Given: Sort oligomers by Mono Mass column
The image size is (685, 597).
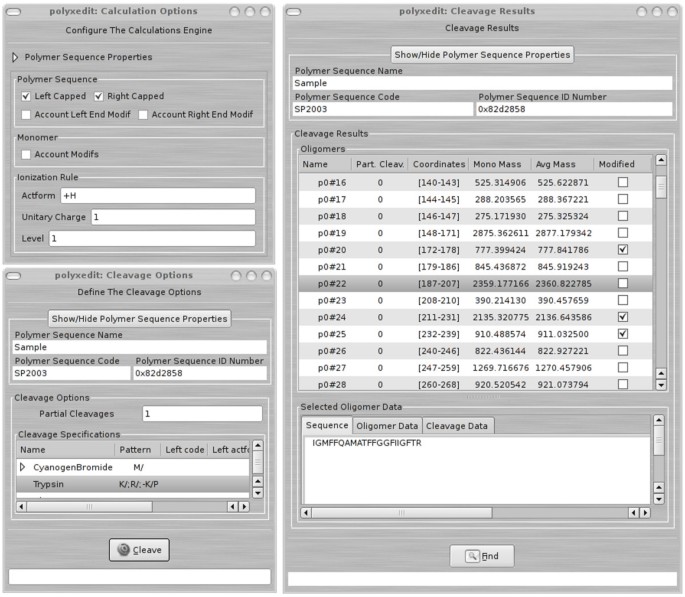Looking at the screenshot, I should tap(500, 164).
